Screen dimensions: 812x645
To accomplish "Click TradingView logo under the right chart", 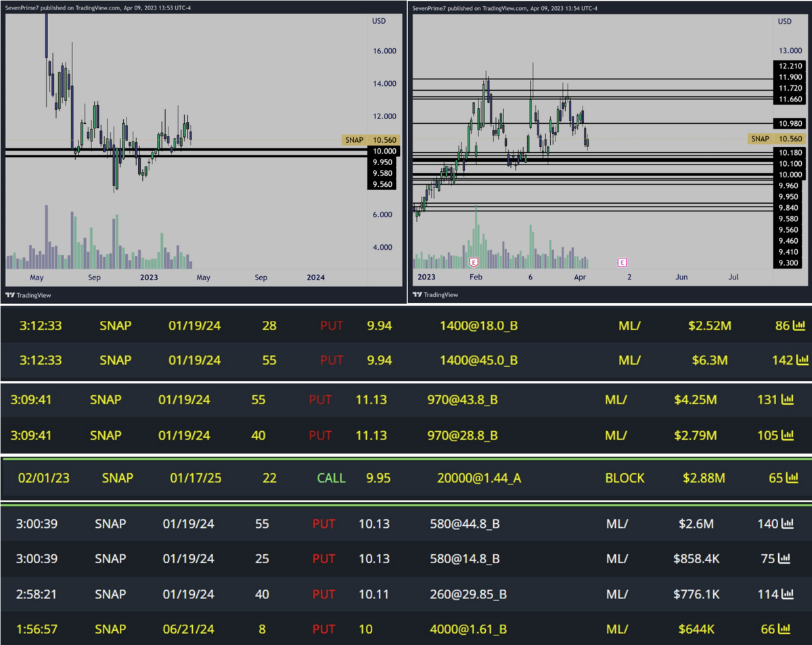I will 435,295.
